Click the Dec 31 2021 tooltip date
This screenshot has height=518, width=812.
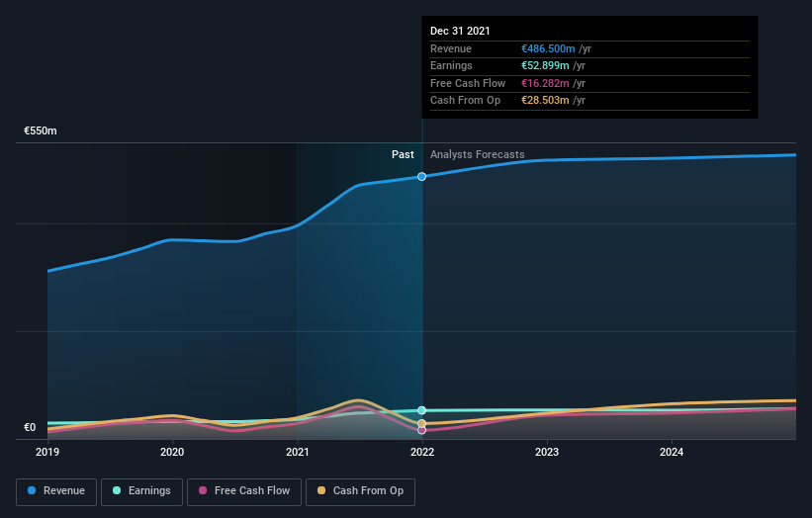460,31
